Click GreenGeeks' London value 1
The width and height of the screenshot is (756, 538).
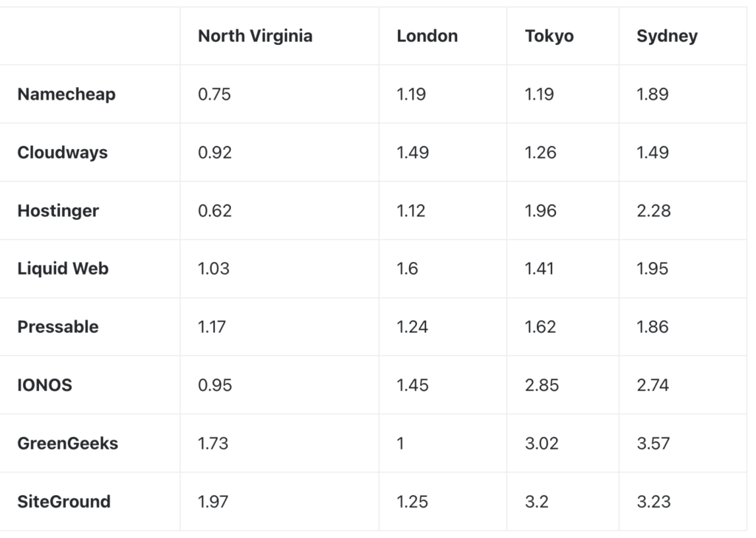pyautogui.click(x=401, y=444)
